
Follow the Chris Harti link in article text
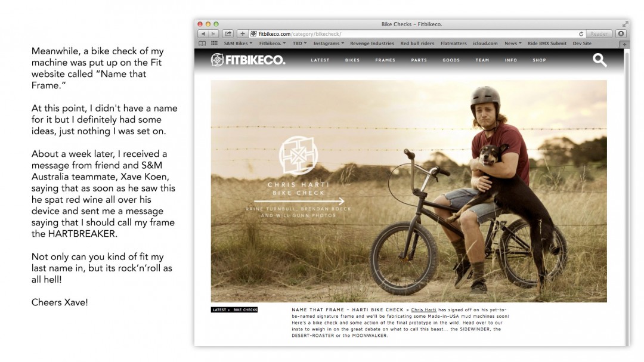click(423, 310)
